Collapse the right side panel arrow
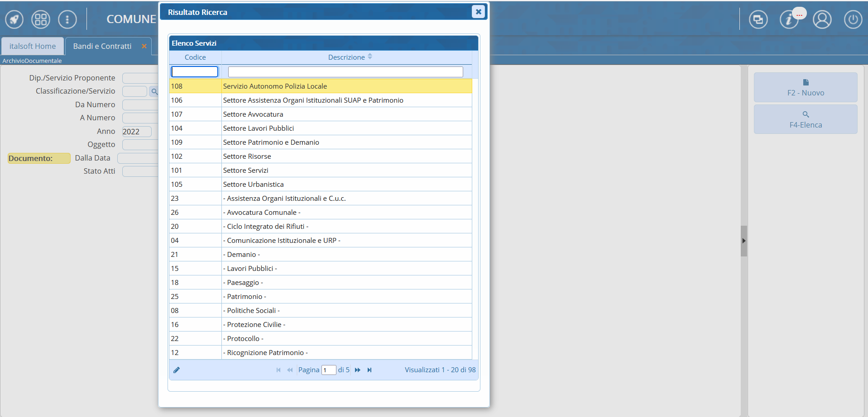This screenshot has height=417, width=868. pyautogui.click(x=743, y=241)
